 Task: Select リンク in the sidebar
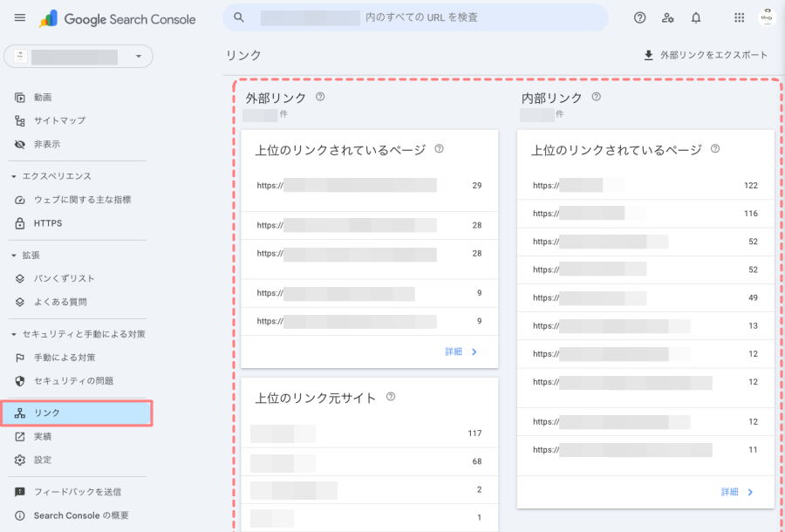(77, 413)
